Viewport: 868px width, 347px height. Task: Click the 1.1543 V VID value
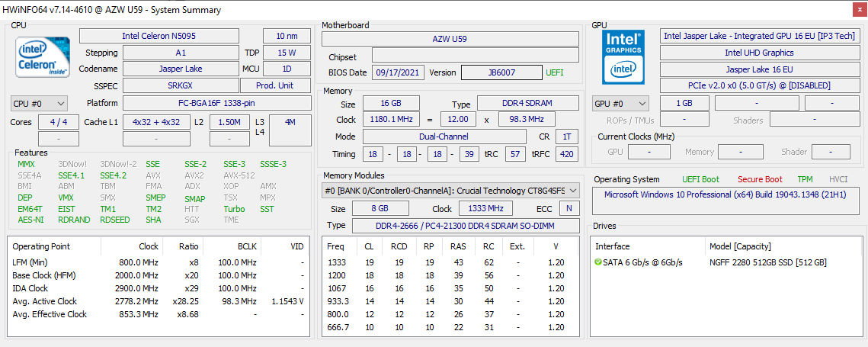[286, 301]
